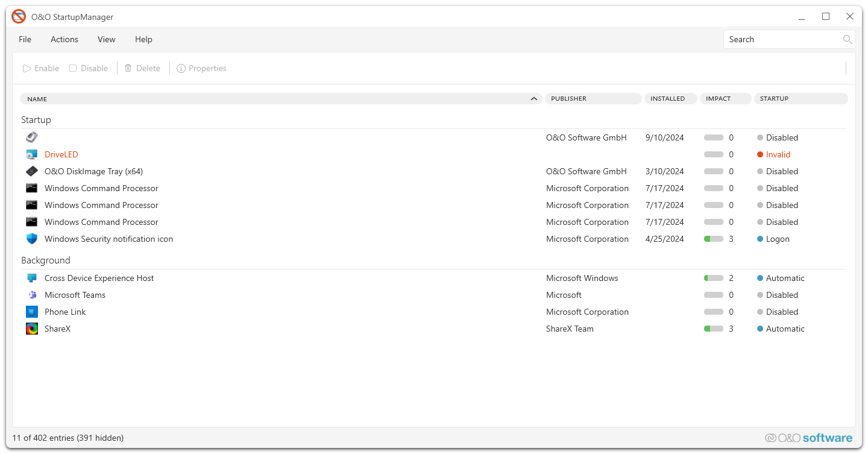Sort by the PUBLISHER column header
Screen dimensions: 868x454
(x=593, y=98)
